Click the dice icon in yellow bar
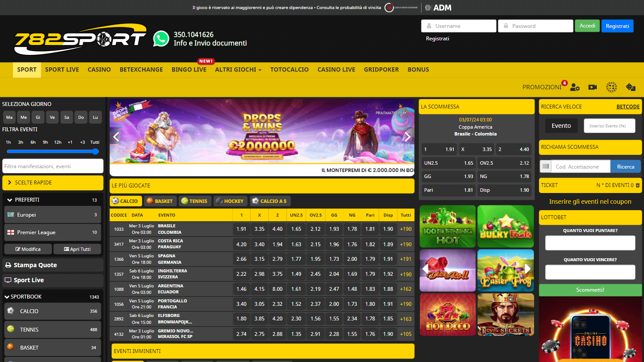The height and width of the screenshot is (362, 644). click(x=631, y=87)
